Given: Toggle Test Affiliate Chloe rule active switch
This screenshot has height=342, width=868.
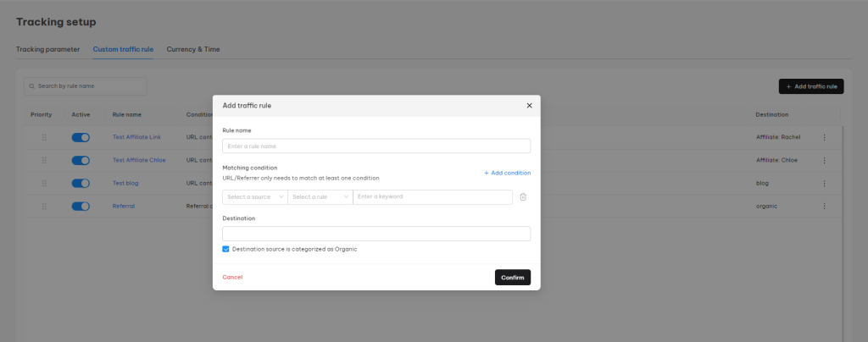Looking at the screenshot, I should [81, 160].
